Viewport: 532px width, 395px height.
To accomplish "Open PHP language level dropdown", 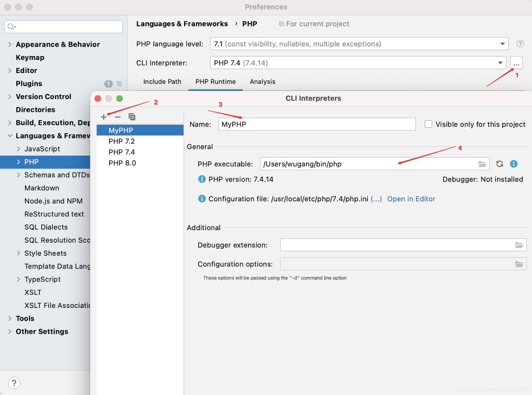I will (x=502, y=44).
